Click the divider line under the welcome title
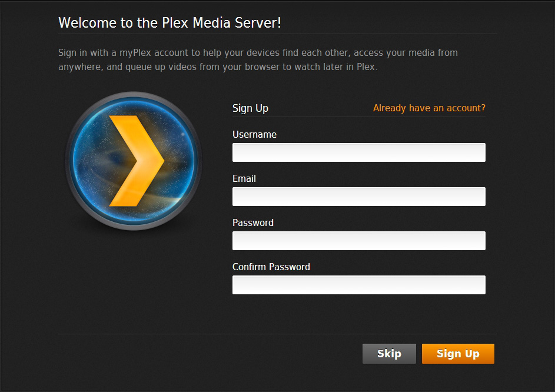 [x=277, y=34]
